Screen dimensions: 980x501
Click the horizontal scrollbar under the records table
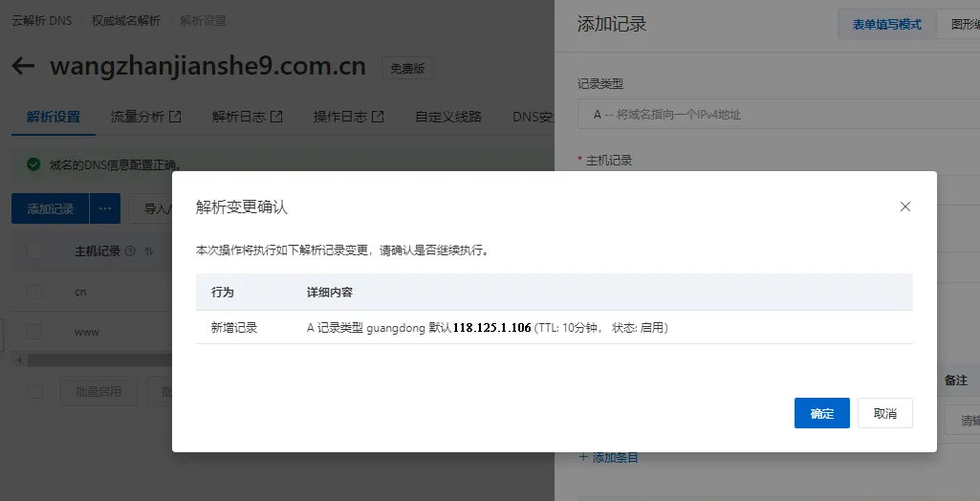click(96, 359)
